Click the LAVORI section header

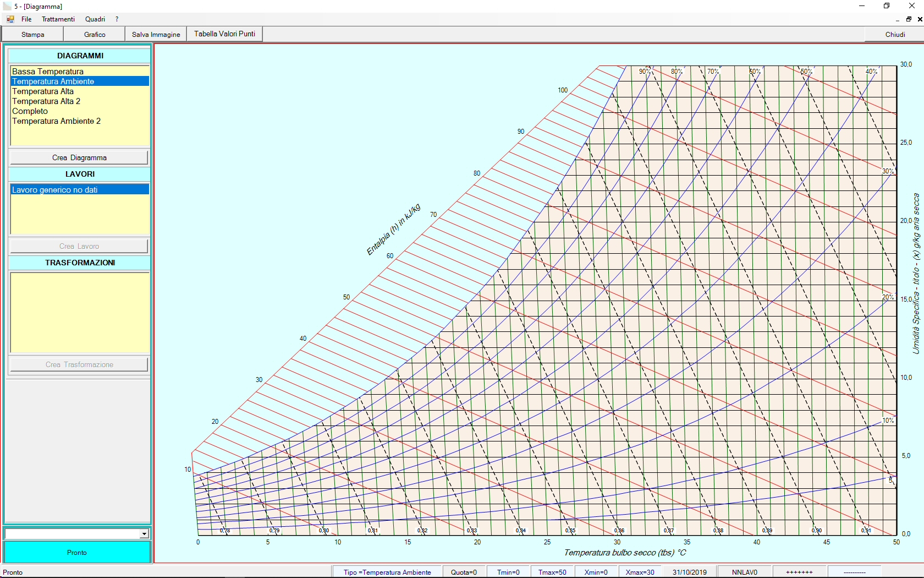pos(80,174)
